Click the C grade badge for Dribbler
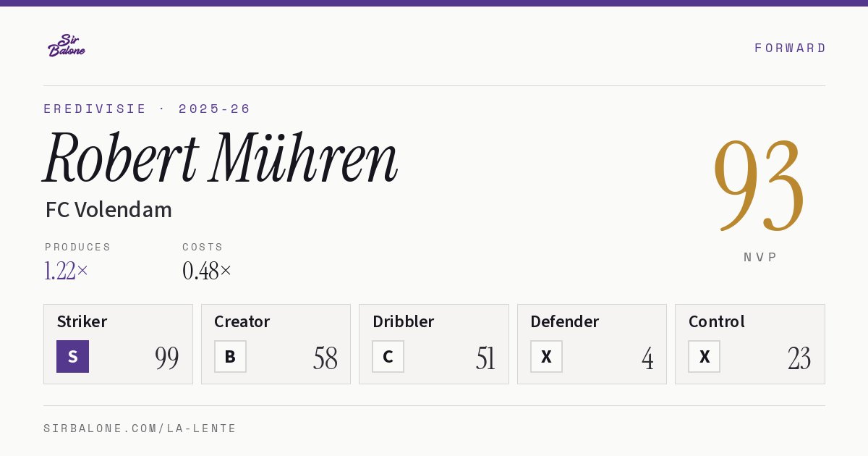Screen dimensions: 868x456 click(x=388, y=356)
